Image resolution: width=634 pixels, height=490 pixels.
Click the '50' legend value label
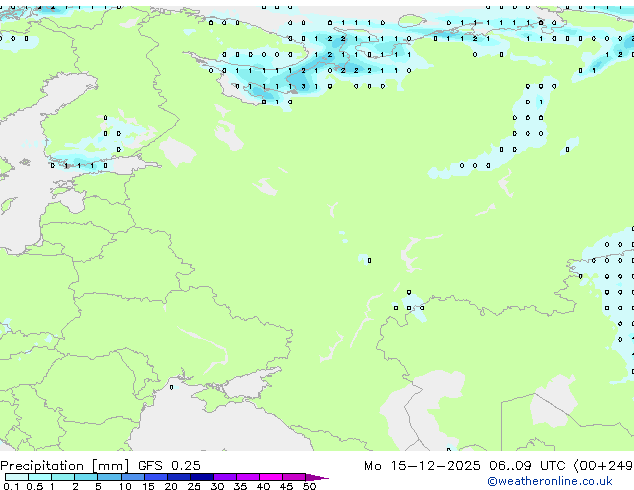[309, 486]
